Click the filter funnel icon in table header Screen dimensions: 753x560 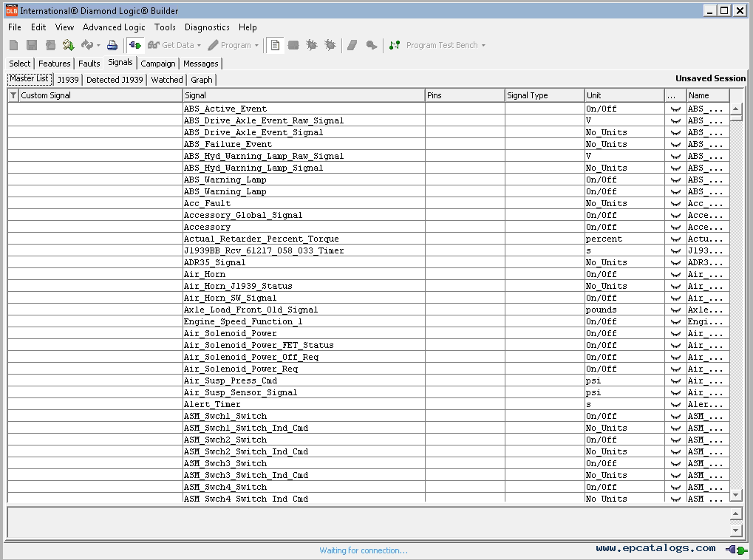pos(13,95)
